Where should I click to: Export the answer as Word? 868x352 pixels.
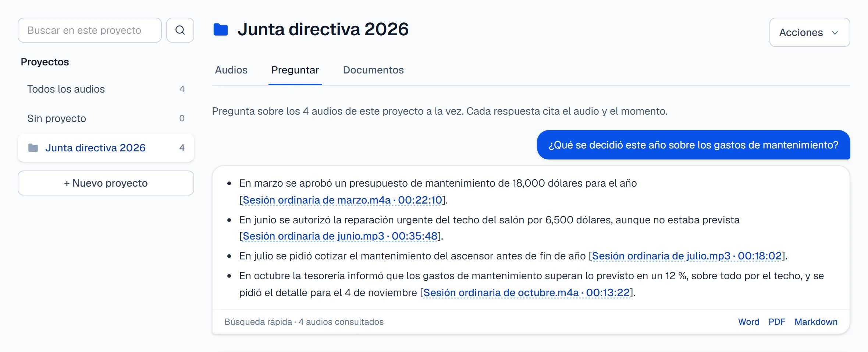coord(749,322)
